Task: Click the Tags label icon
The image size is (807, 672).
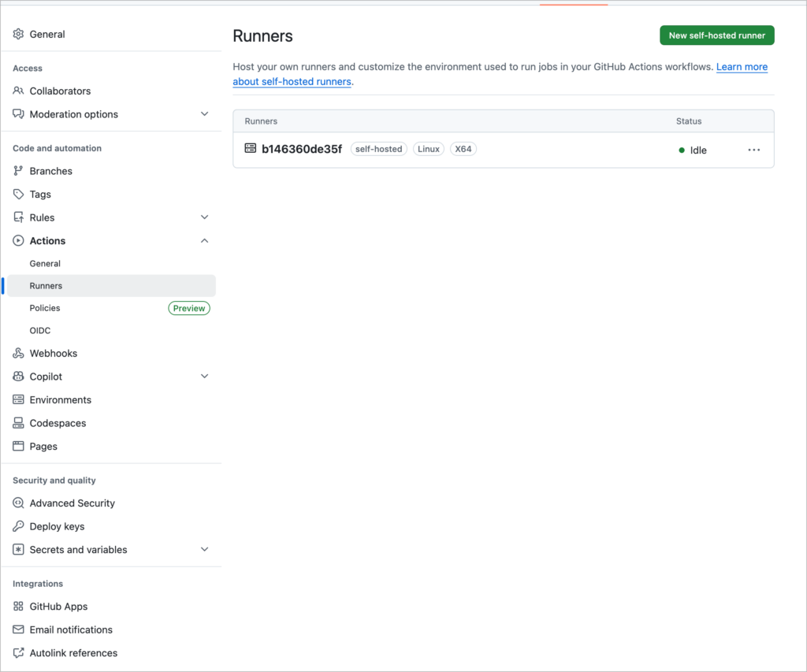Action: click(19, 194)
